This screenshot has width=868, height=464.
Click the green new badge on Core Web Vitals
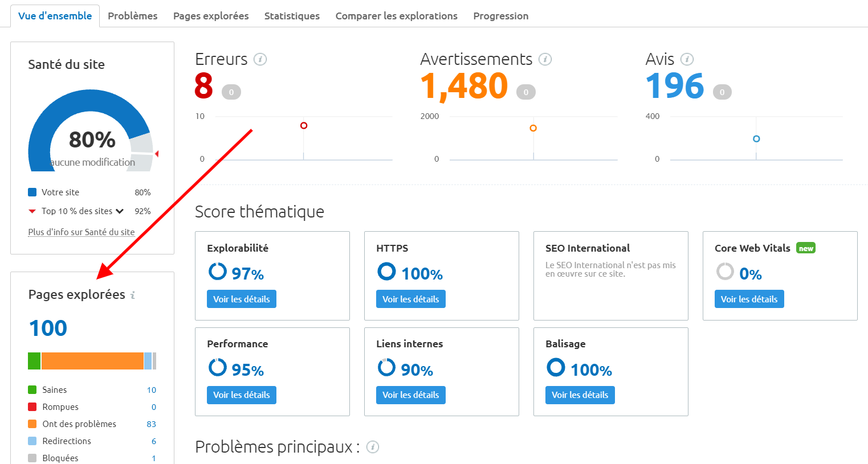click(806, 248)
